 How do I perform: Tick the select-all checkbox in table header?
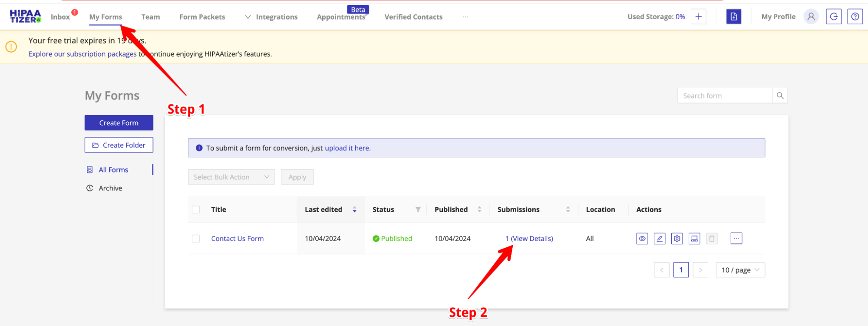tap(196, 210)
